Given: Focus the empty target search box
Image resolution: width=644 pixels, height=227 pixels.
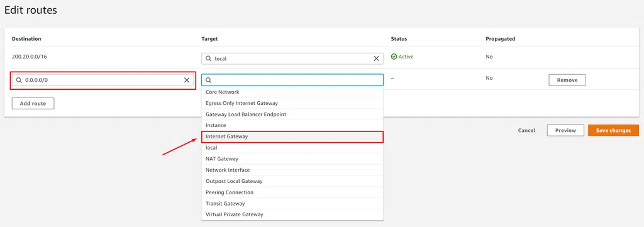Looking at the screenshot, I should (x=292, y=80).
